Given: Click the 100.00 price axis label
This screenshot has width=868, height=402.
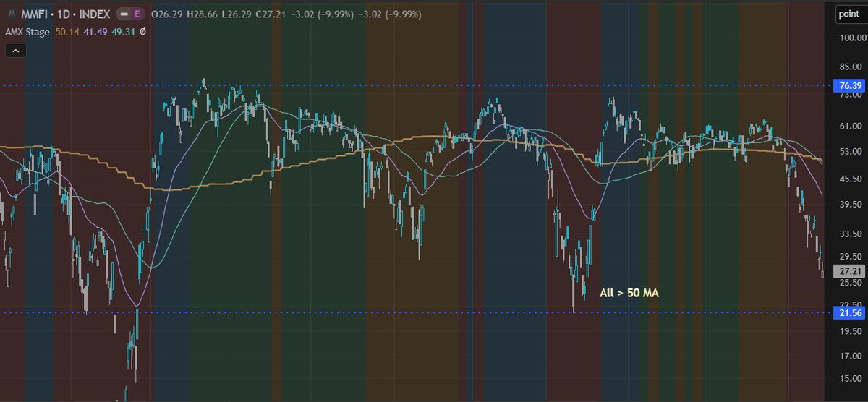Looking at the screenshot, I should [x=851, y=38].
